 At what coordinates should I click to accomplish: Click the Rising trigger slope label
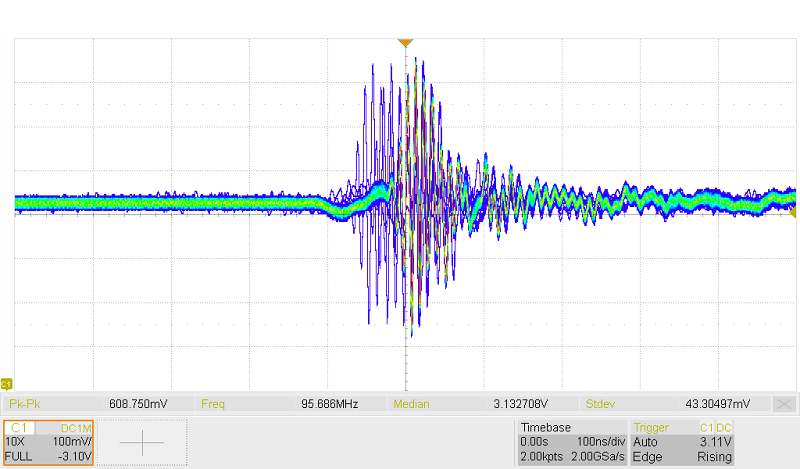click(x=713, y=456)
